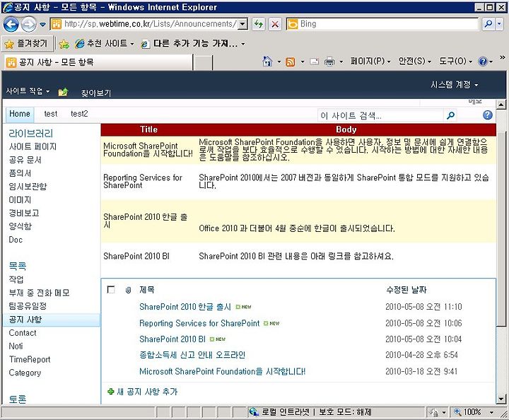509x420 pixels.
Task: Click the green plus add icon
Action: (111, 392)
